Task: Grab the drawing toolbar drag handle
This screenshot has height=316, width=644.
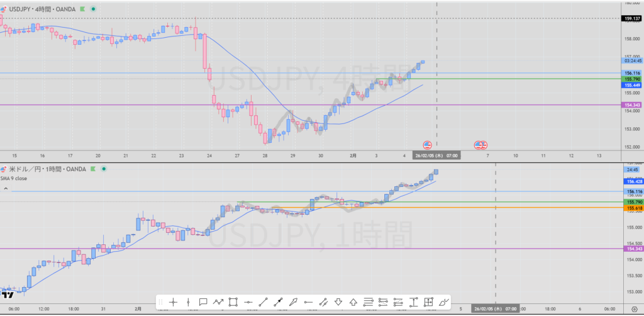Action: click(x=160, y=302)
